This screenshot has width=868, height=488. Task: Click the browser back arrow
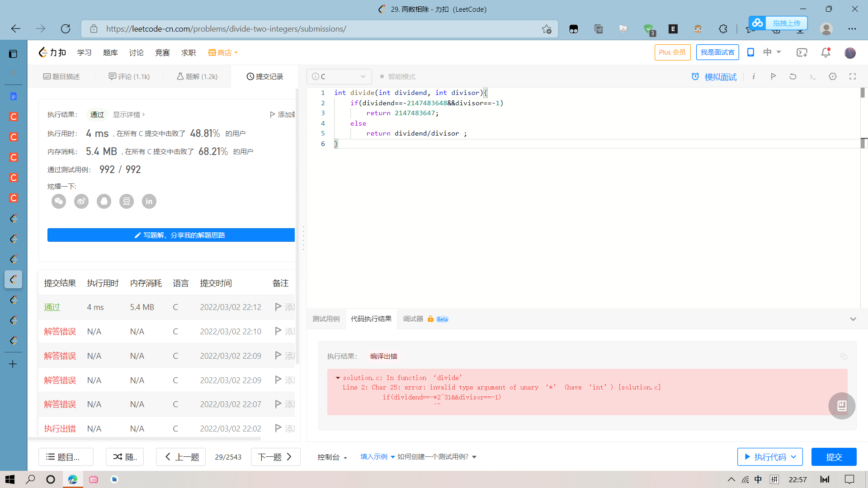pyautogui.click(x=16, y=29)
